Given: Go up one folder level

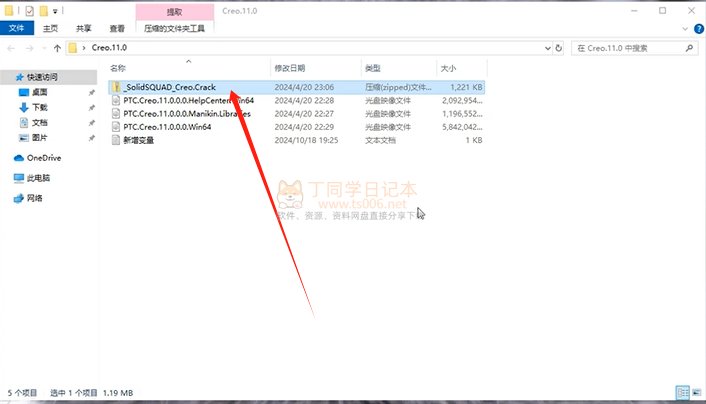Looking at the screenshot, I should point(57,48).
